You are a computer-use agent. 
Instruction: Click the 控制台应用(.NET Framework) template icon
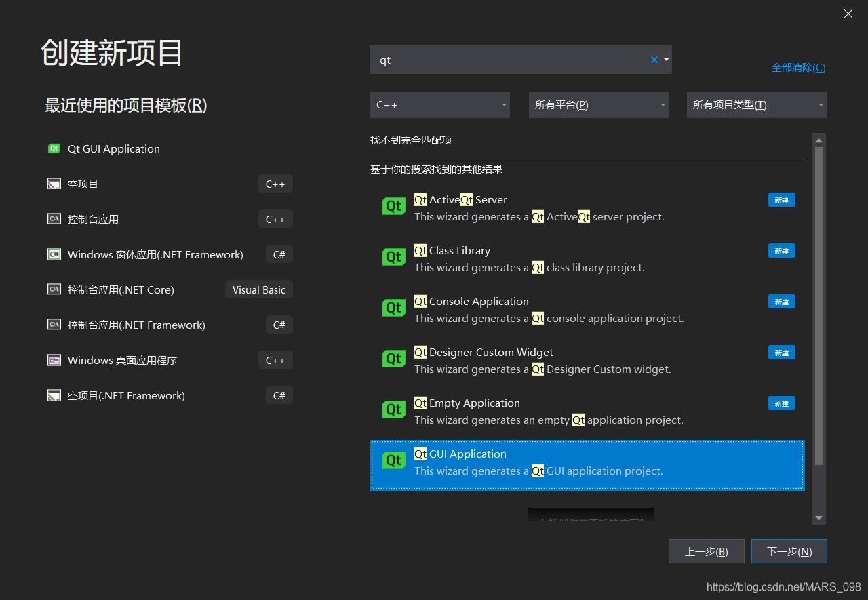pyautogui.click(x=54, y=325)
